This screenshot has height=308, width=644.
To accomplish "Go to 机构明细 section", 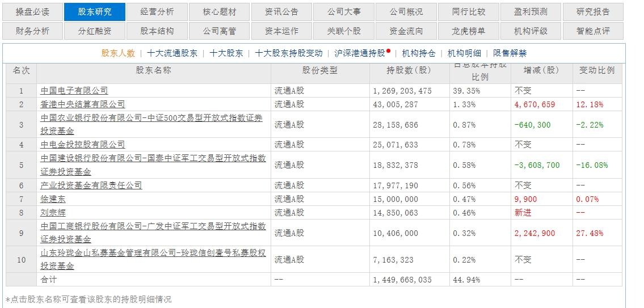I will (464, 53).
